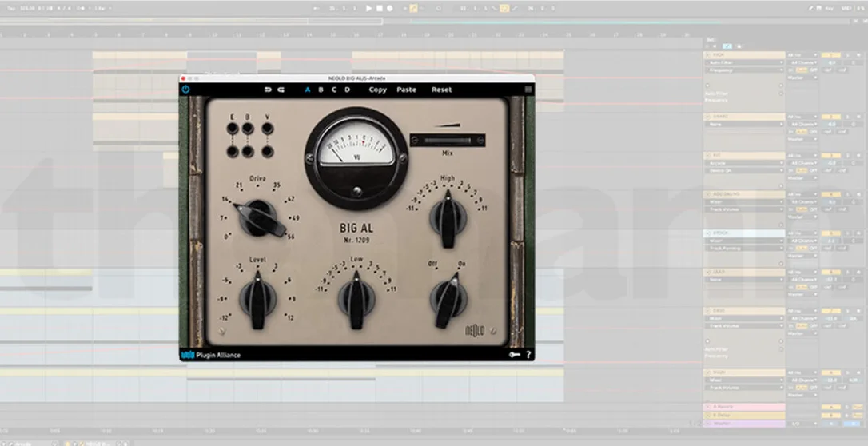Toggle the Key map mode button in Ableton

(830, 8)
